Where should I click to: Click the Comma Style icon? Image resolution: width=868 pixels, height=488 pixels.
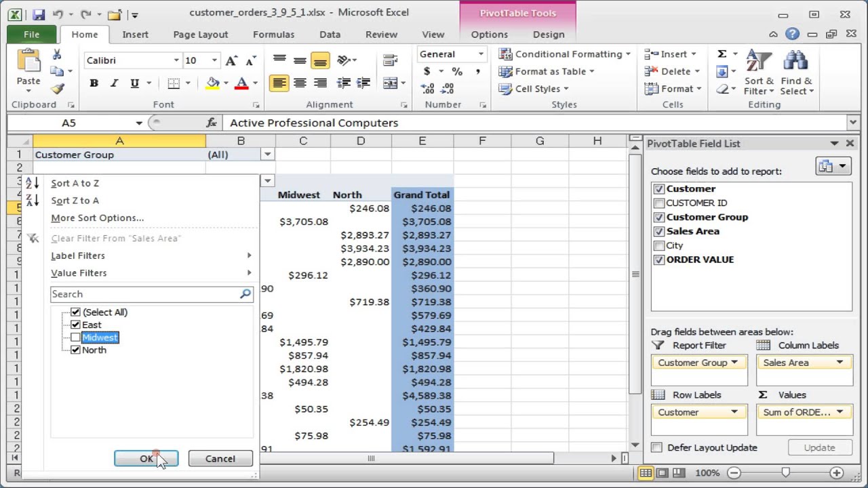click(x=478, y=71)
